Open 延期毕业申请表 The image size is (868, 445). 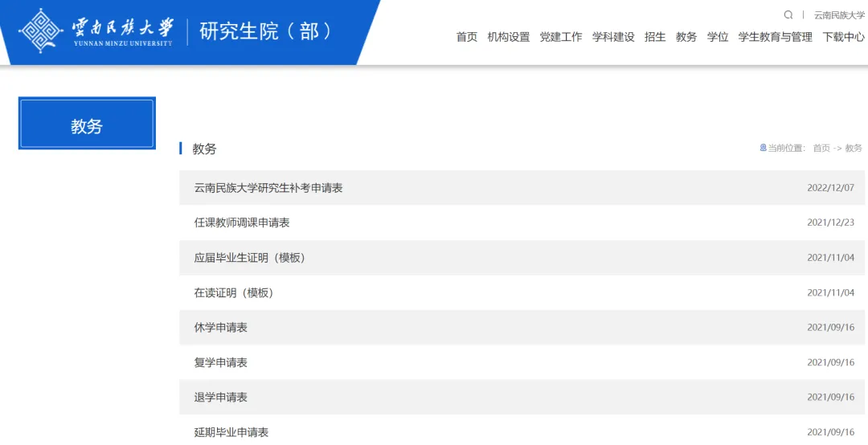231,432
